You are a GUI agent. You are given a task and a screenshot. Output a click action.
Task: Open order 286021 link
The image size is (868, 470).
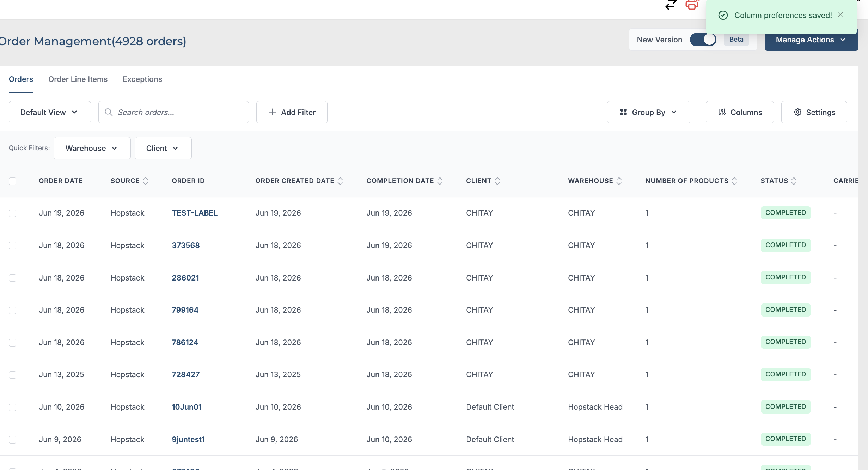185,278
